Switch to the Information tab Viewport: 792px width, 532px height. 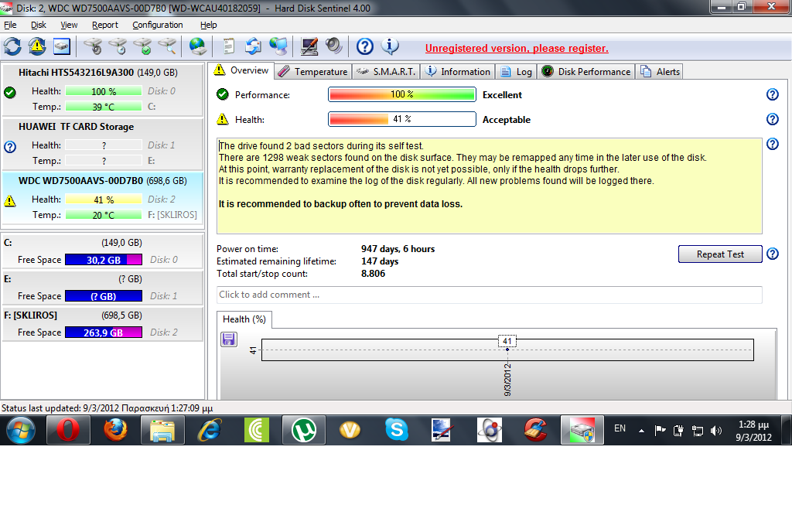tap(458, 72)
